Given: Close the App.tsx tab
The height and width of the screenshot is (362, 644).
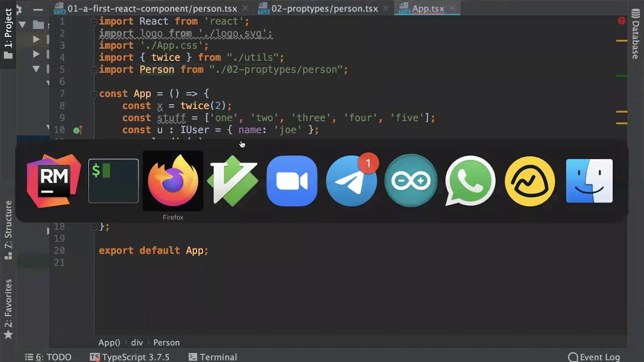Looking at the screenshot, I should coord(452,9).
